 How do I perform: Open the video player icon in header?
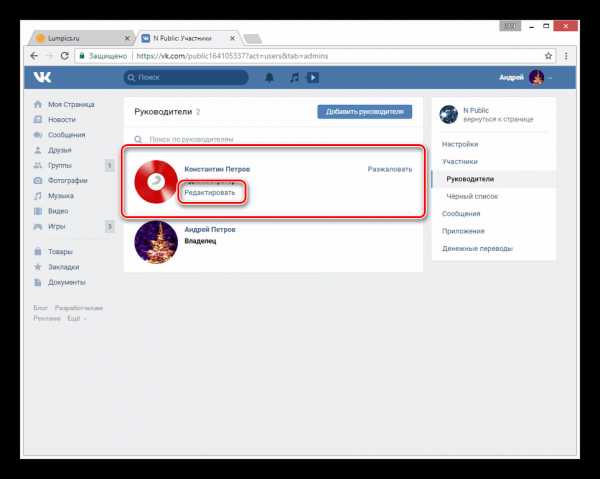pyautogui.click(x=313, y=78)
